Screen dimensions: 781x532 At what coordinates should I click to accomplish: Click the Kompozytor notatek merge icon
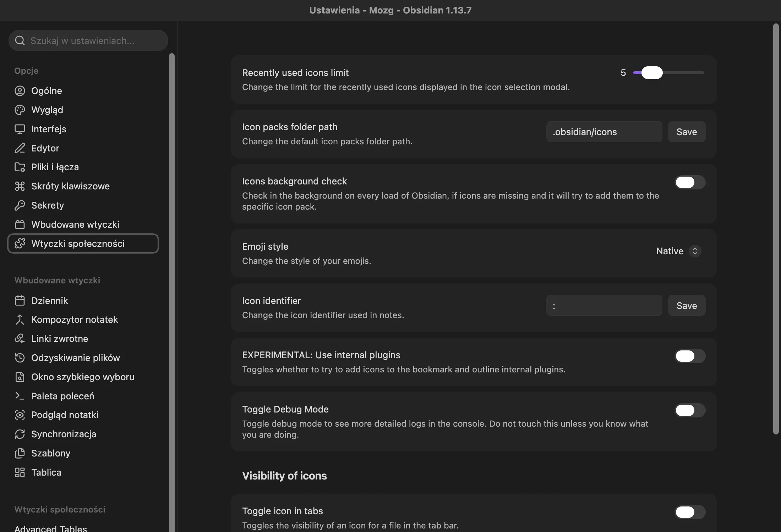pos(20,320)
